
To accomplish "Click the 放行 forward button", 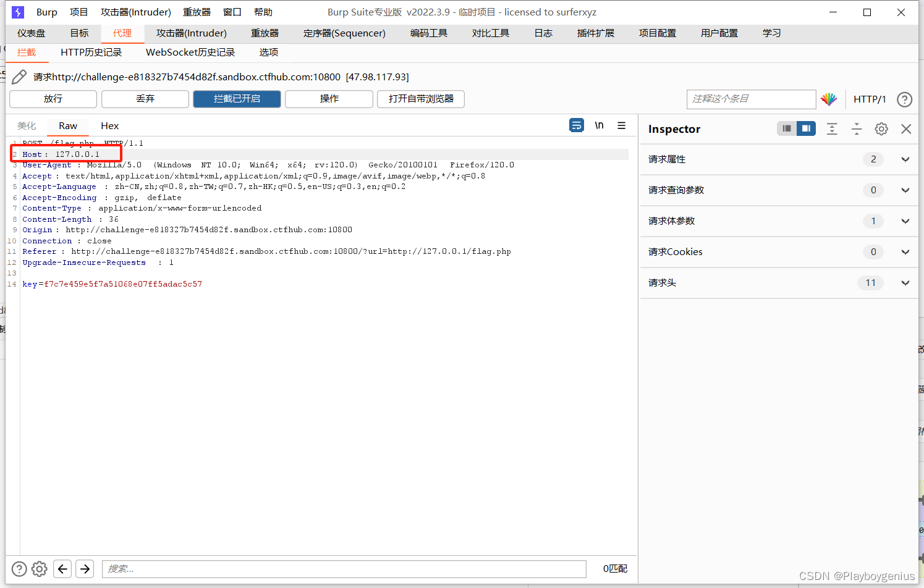I will tap(53, 99).
